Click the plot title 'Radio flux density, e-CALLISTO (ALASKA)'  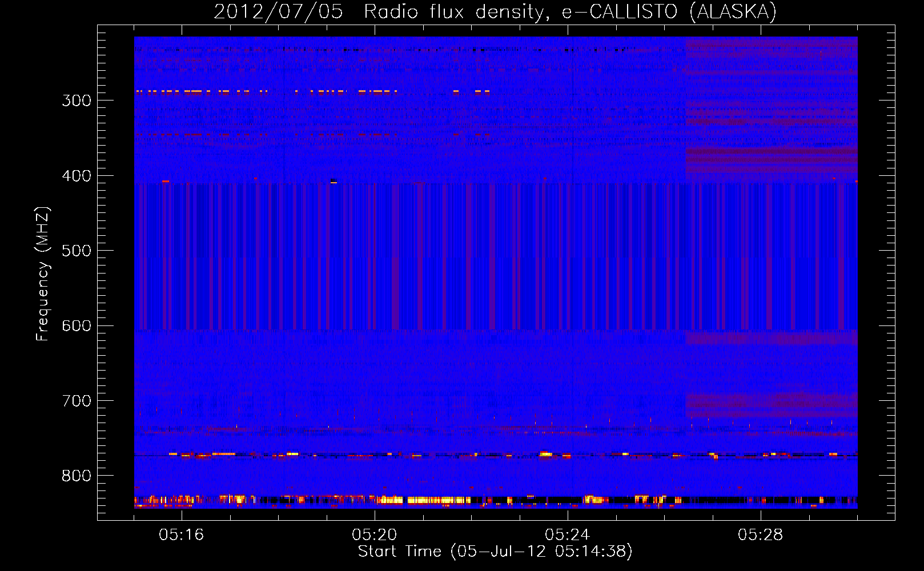click(x=570, y=12)
